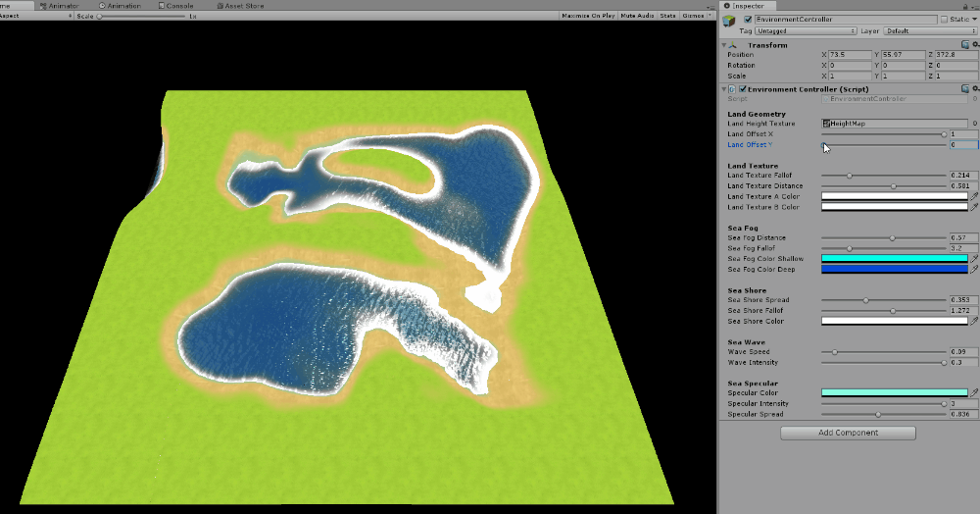Click the Wave Intensity value field 0.3
The height and width of the screenshot is (514, 980).
pyautogui.click(x=963, y=363)
